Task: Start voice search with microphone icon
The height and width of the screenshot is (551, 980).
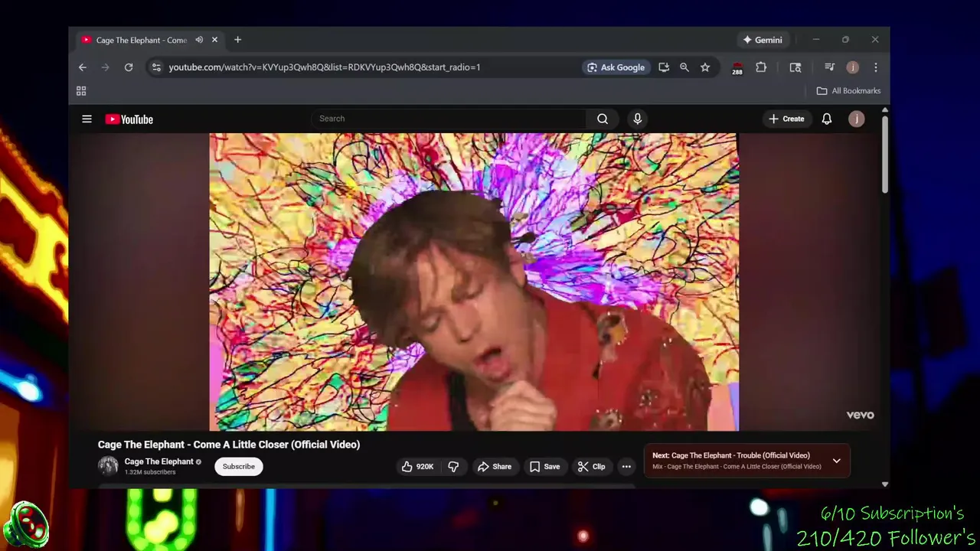Action: [x=637, y=119]
